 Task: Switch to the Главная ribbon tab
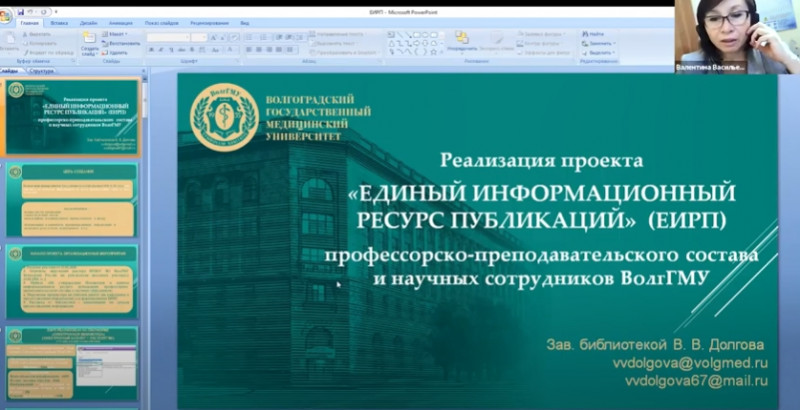click(x=30, y=23)
